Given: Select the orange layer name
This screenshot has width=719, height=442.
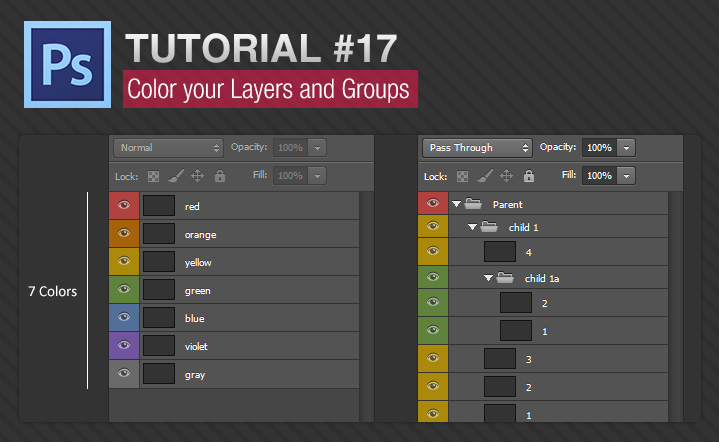Looking at the screenshot, I should coord(200,235).
